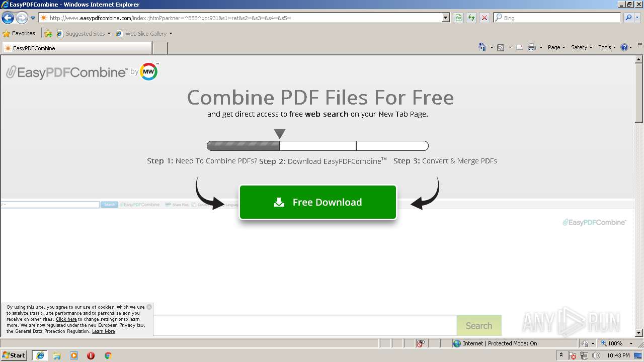Click the Show Desktop button
The width and height of the screenshot is (644, 362).
(x=639, y=355)
